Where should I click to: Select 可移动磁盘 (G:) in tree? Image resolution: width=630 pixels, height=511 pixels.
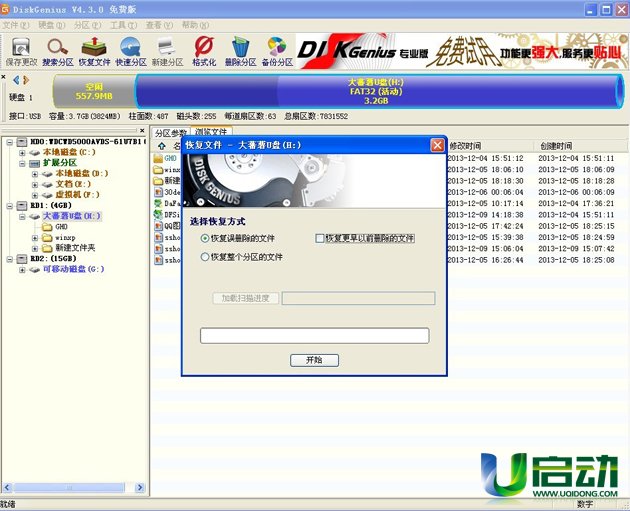[x=74, y=269]
